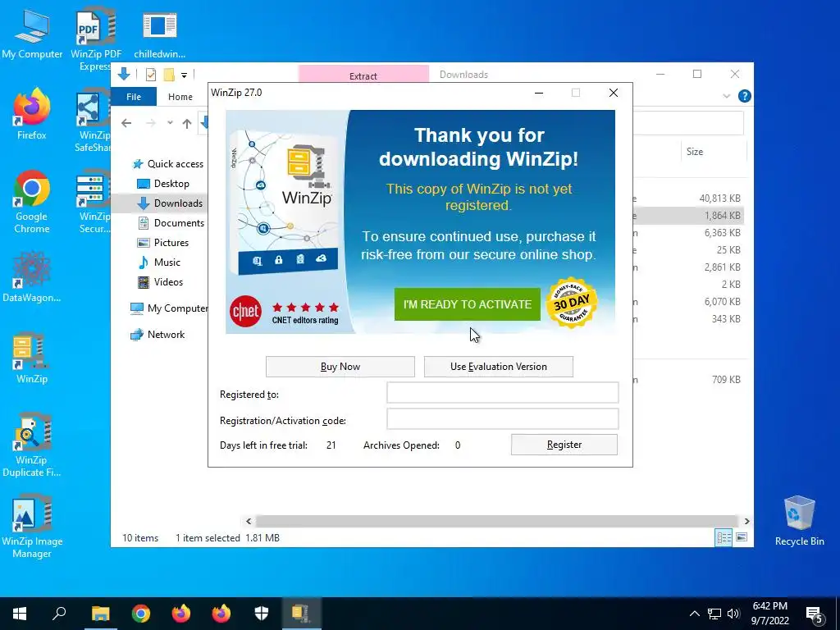Open the chilledwin desktop file
This screenshot has height=630, width=840.
point(159,33)
